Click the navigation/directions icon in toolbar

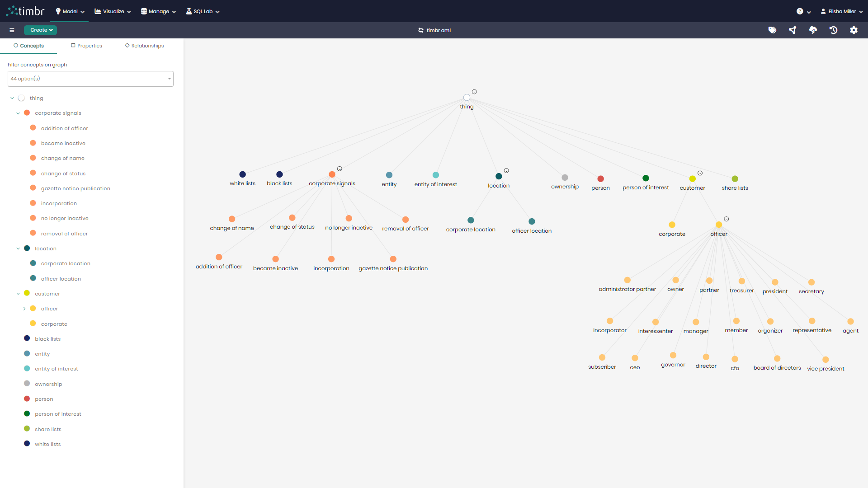coord(793,30)
